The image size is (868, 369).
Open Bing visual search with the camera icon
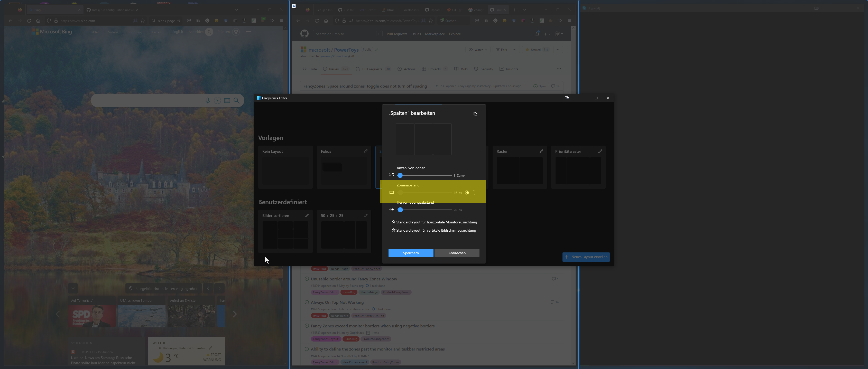(x=218, y=100)
